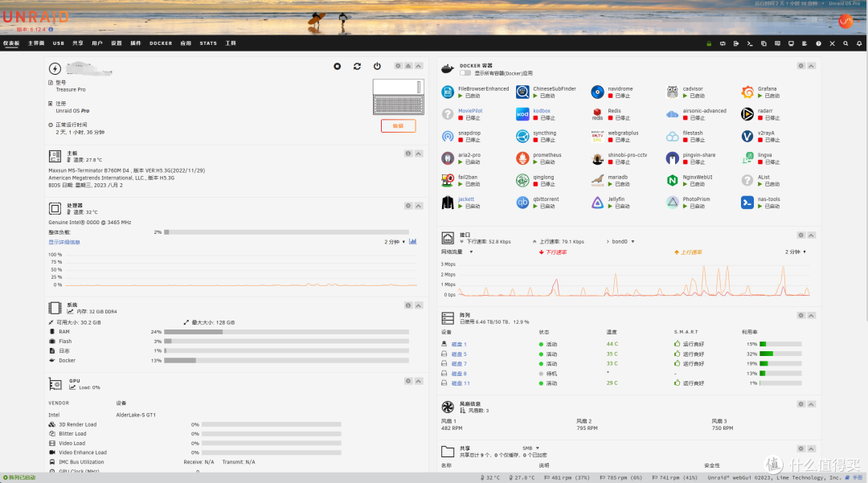
Task: Click the server case thumbnail image
Action: [x=398, y=96]
